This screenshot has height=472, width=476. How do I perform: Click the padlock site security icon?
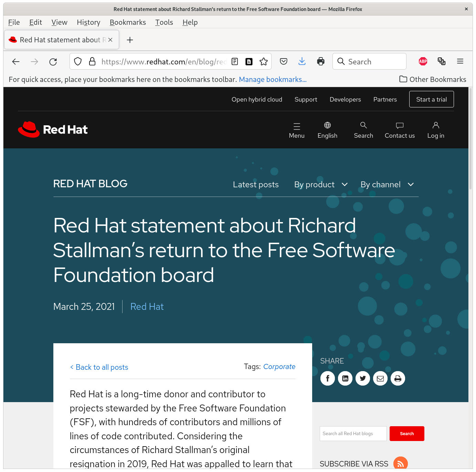[92, 61]
